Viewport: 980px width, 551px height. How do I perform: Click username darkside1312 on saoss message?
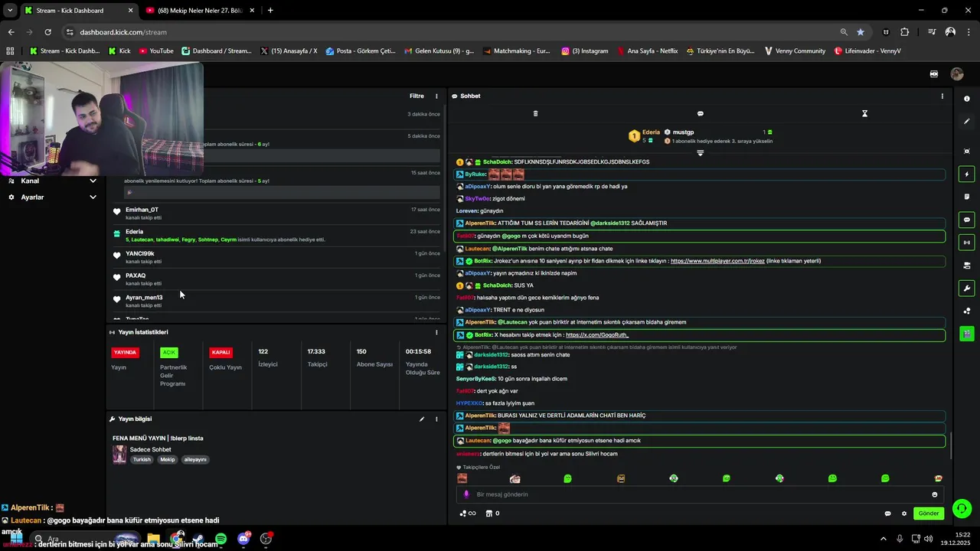(491, 355)
